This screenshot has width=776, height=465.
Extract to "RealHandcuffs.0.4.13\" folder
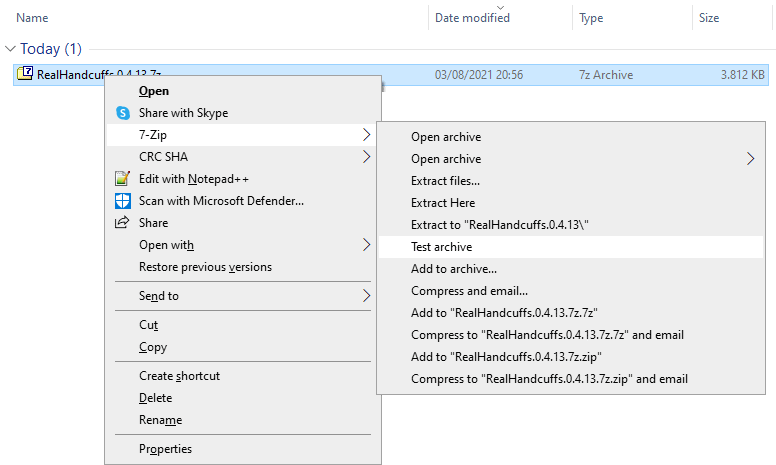click(x=571, y=225)
